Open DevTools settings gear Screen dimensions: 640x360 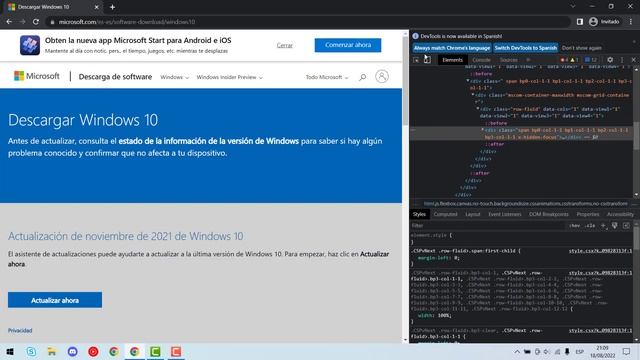pyautogui.click(x=610, y=60)
